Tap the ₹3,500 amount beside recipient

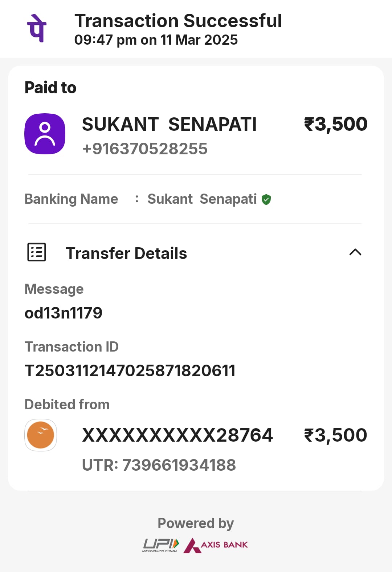[x=336, y=124]
